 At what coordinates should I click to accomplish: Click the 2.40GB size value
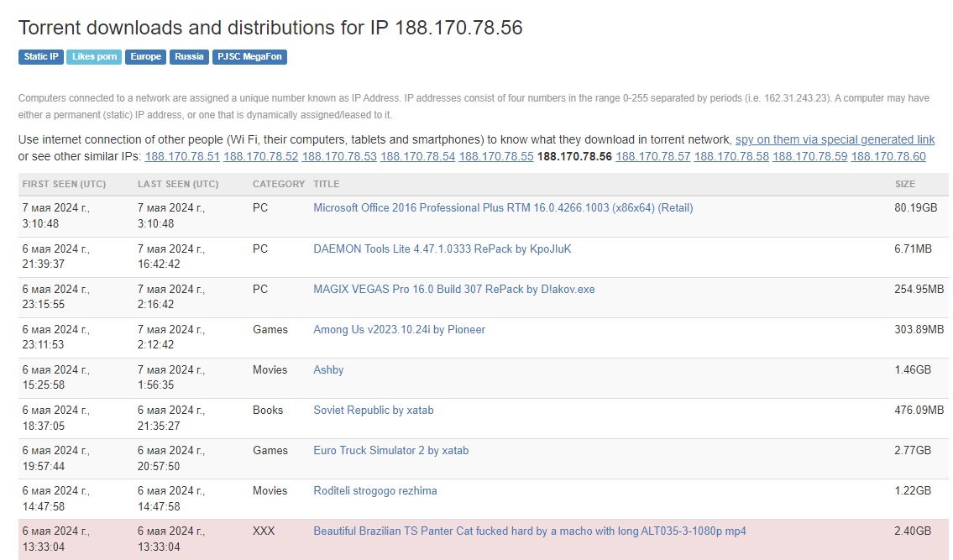tap(913, 531)
